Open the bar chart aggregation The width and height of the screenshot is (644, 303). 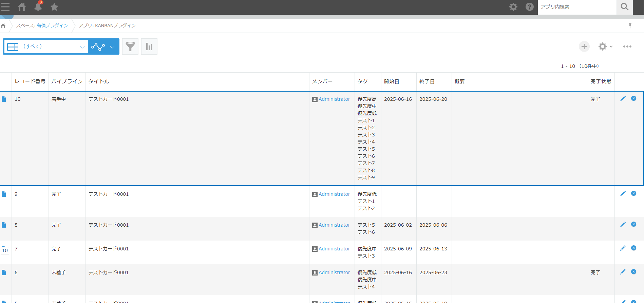(x=149, y=46)
